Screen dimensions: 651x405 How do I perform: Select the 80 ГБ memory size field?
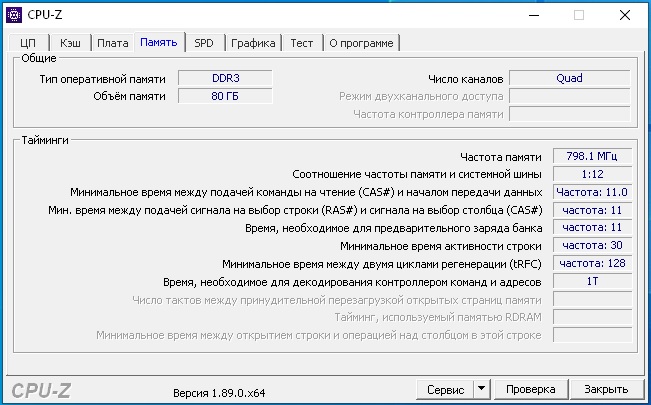click(225, 96)
